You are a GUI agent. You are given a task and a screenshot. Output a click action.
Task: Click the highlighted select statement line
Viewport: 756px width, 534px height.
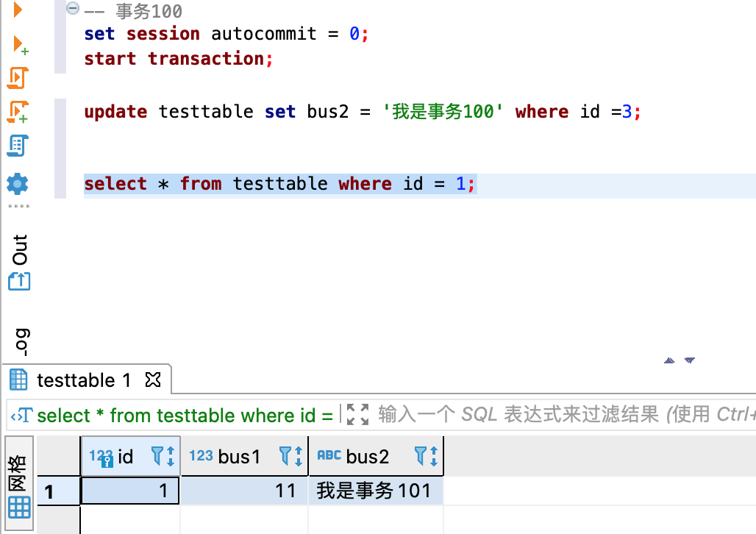pyautogui.click(x=280, y=184)
